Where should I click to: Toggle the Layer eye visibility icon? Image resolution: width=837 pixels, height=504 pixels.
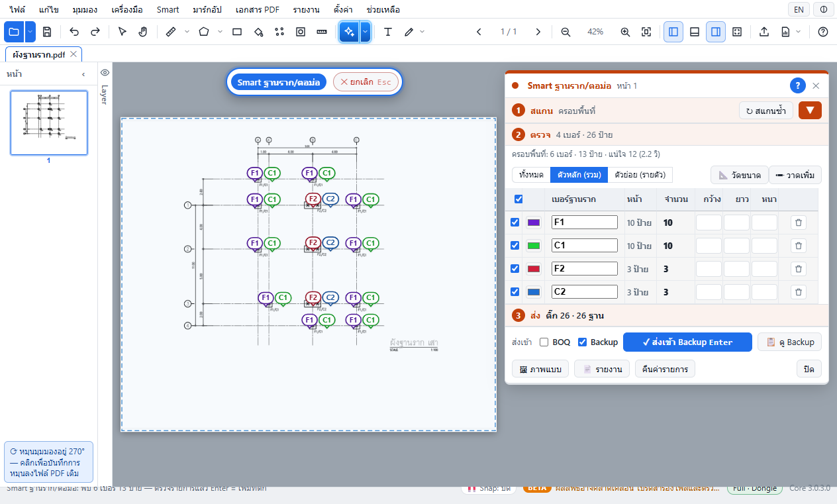pyautogui.click(x=105, y=73)
